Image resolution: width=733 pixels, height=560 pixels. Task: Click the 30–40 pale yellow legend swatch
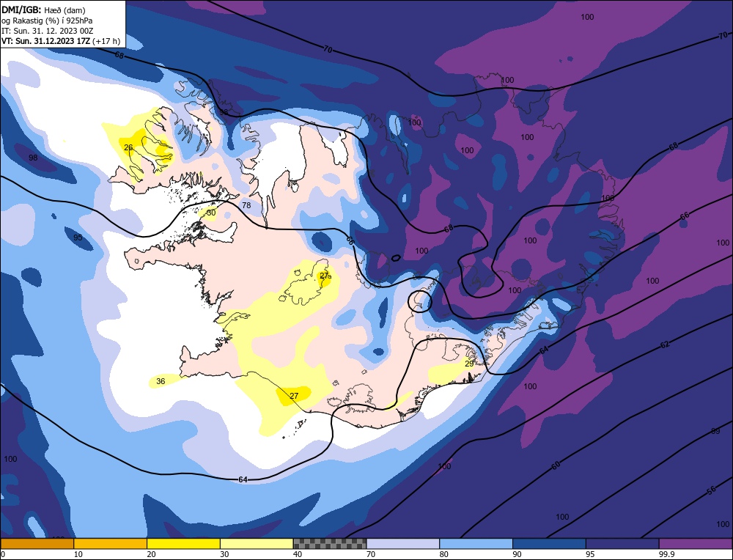(x=257, y=544)
